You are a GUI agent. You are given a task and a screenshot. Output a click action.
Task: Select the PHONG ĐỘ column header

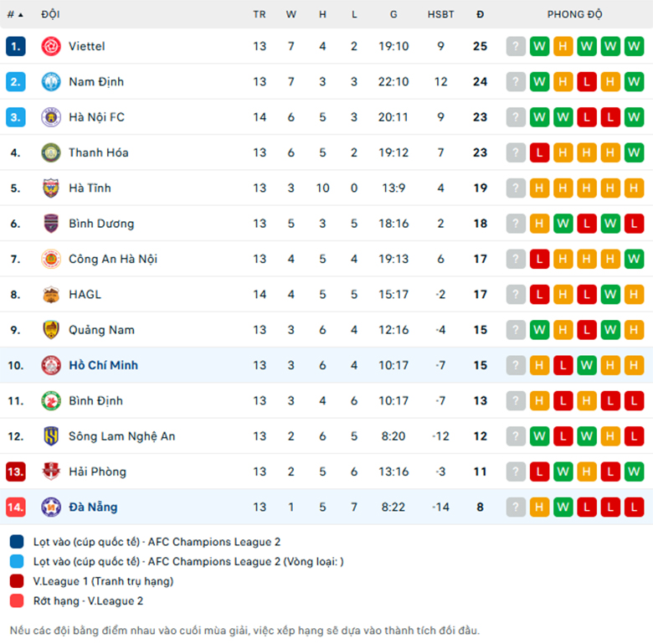pos(574,14)
